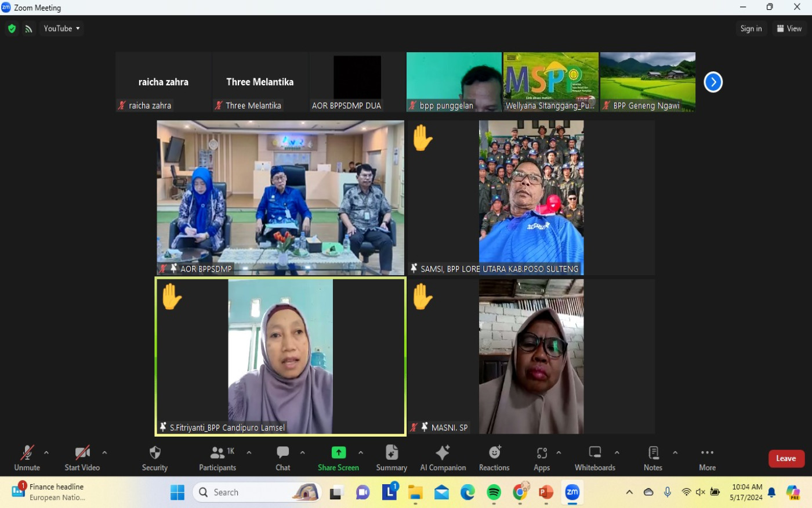Leave the meeting
The height and width of the screenshot is (508, 812).
[786, 459]
